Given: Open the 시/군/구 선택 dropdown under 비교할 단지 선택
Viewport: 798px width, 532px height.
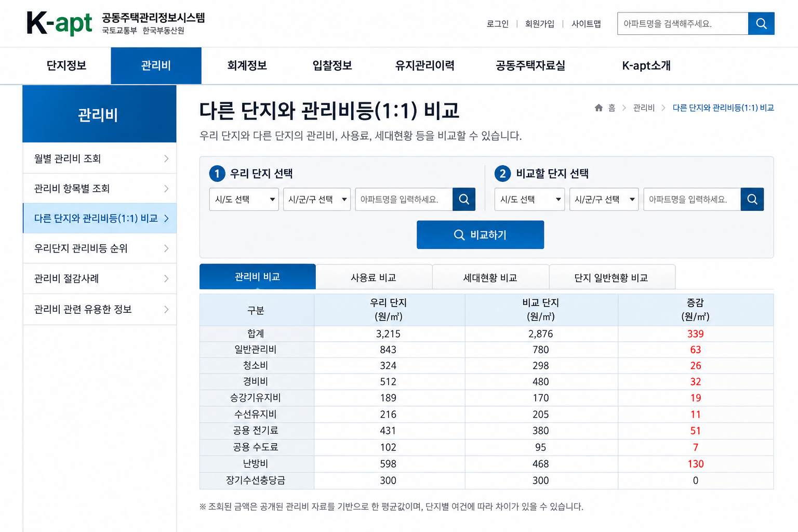Looking at the screenshot, I should (604, 199).
